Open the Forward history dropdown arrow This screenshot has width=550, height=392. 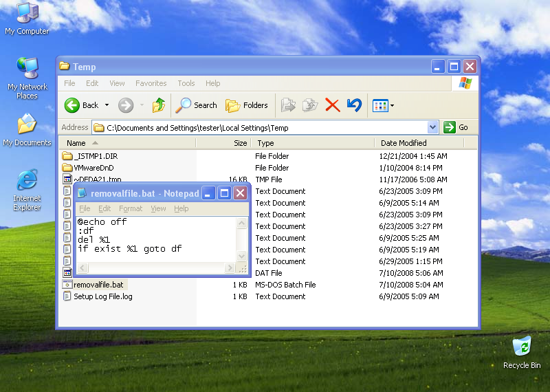click(x=142, y=105)
